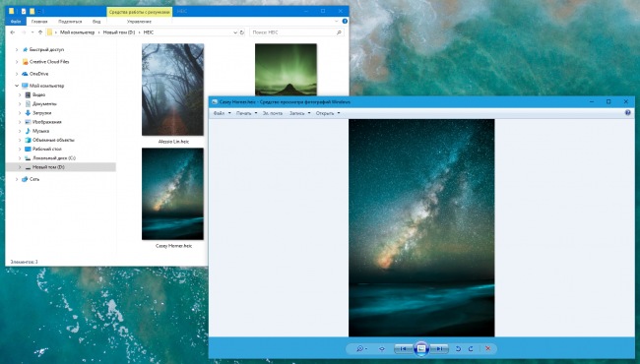
Task: Go to next photo in Photo Viewer
Action: point(439,349)
